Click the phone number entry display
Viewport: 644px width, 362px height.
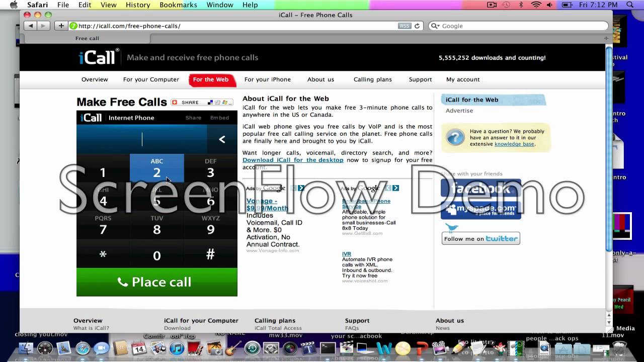(142, 139)
